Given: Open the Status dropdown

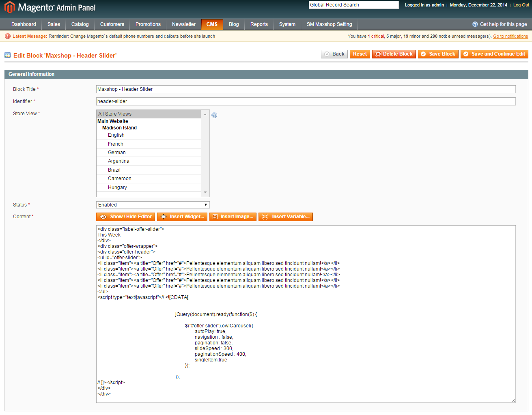Looking at the screenshot, I should pyautogui.click(x=153, y=205).
